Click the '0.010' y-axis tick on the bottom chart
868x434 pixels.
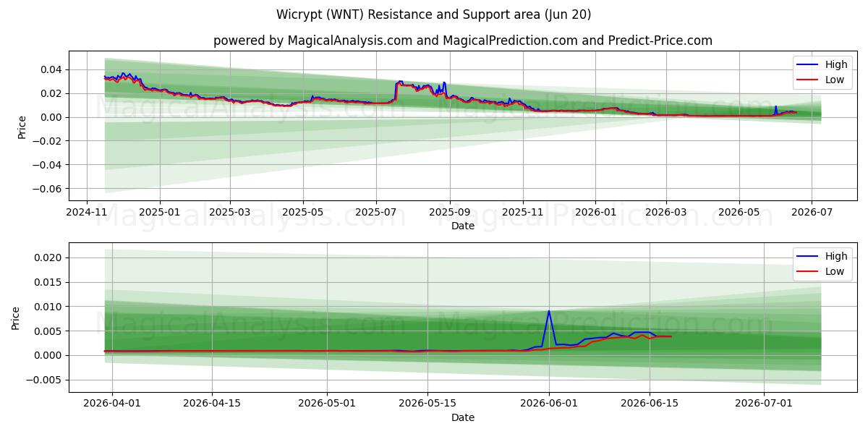[50, 307]
